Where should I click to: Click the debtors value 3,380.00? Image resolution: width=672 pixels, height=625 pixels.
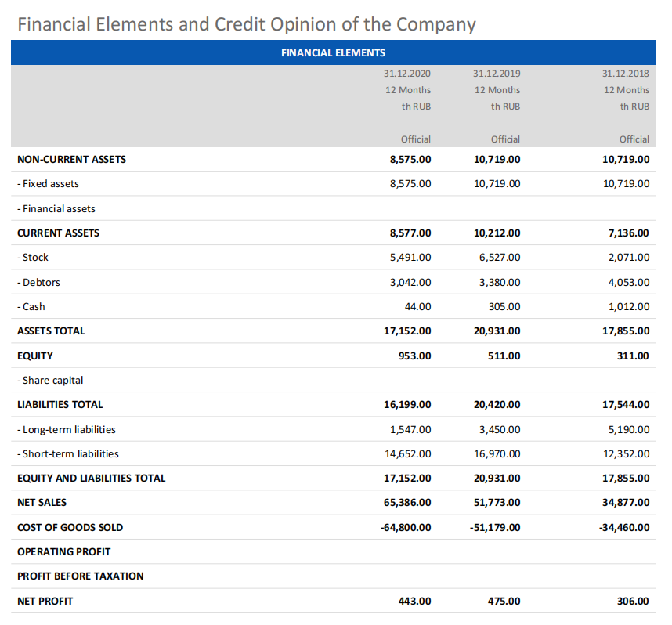[500, 283]
